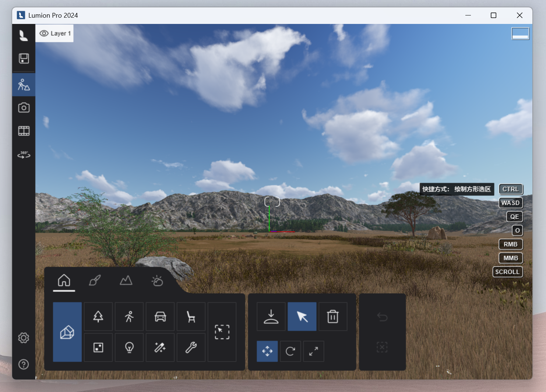Viewport: 546px width, 392px height.
Task: Click the white rectangle in top-right corner
Action: click(520, 33)
